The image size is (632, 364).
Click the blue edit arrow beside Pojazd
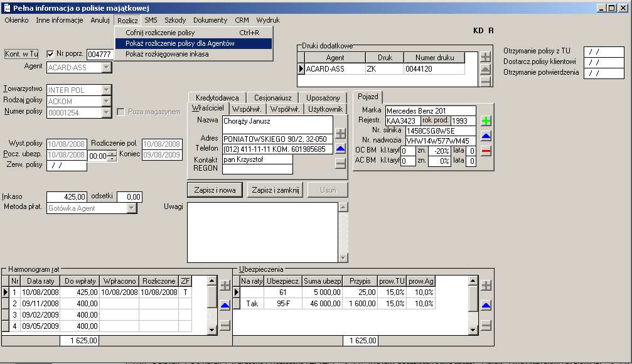(x=486, y=136)
